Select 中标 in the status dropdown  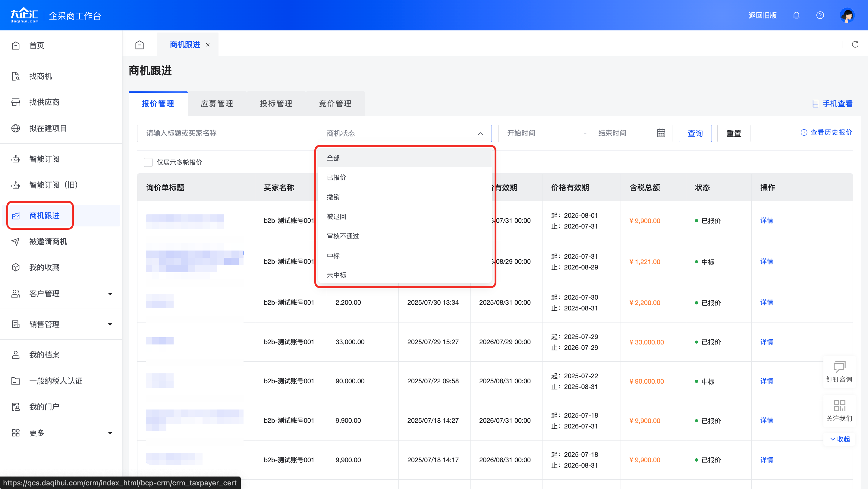coord(405,255)
